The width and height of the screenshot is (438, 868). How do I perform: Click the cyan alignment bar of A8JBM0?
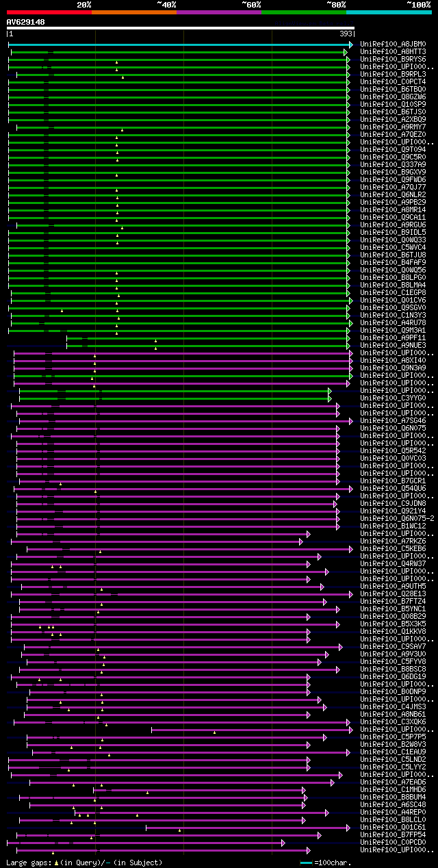pyautogui.click(x=181, y=44)
